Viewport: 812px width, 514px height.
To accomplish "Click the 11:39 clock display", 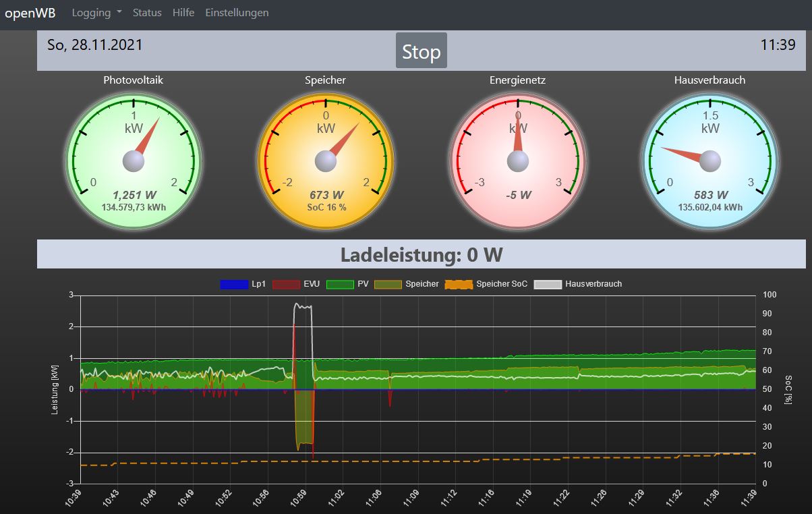I will point(778,45).
